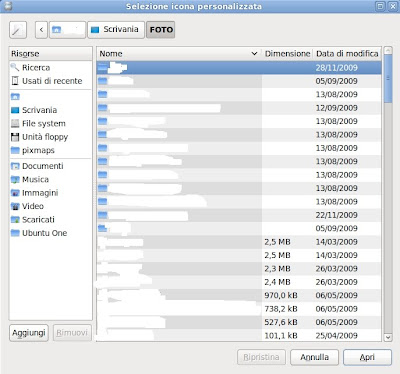Click the File system drive icon

(15, 124)
